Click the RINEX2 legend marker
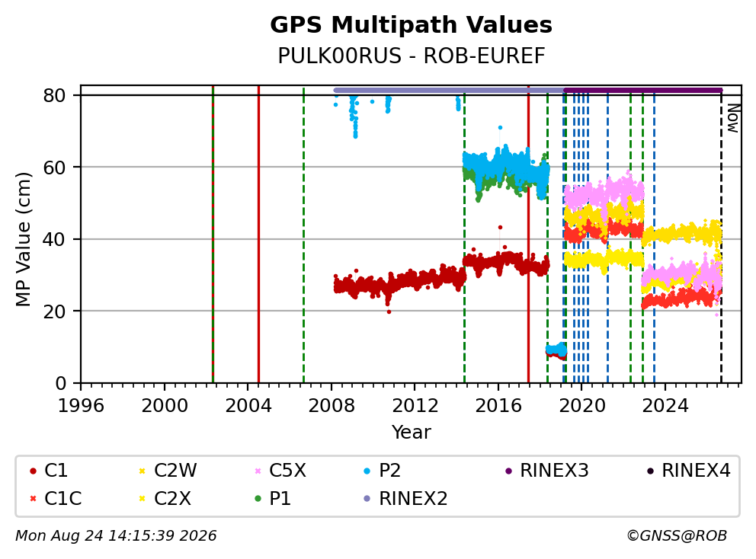The width and height of the screenshot is (756, 559). [367, 499]
